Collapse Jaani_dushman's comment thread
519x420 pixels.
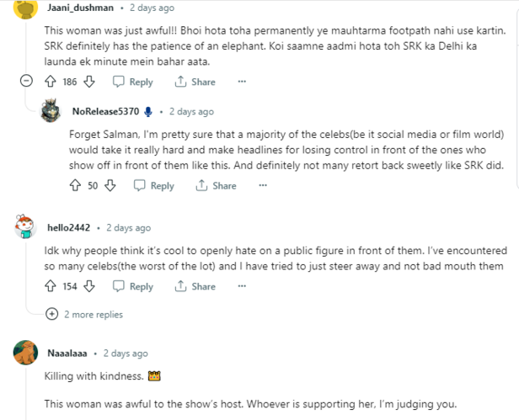25,82
